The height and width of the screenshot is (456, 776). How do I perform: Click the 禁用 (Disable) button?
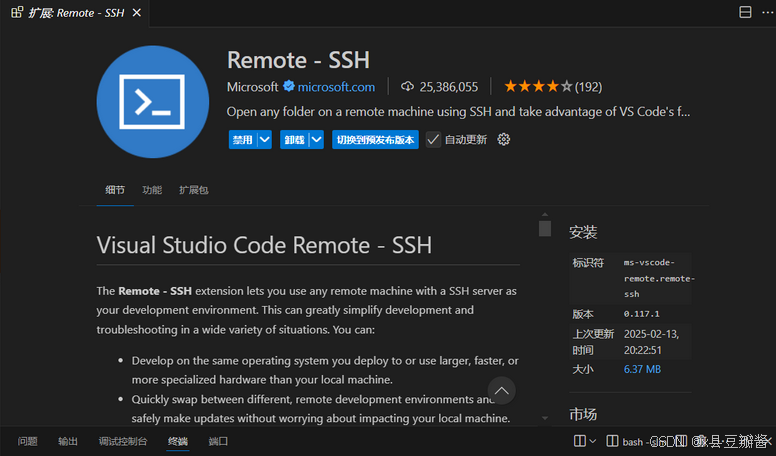click(x=242, y=140)
